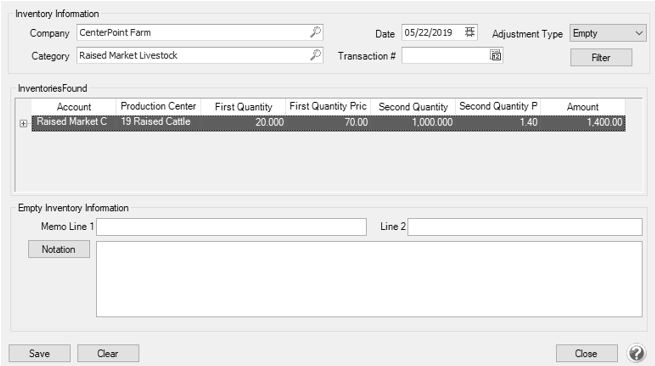Expand the Raised Market C inventory row
Screen dimensions: 655x366
coord(23,123)
